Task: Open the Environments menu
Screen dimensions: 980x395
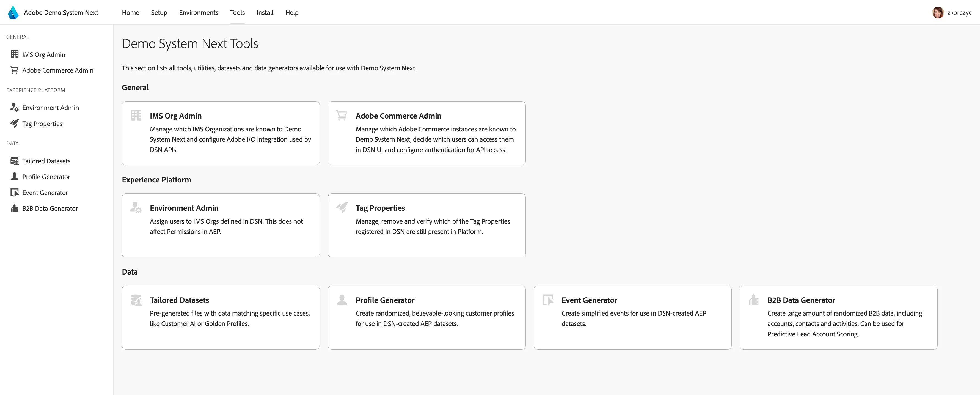Action: coord(199,12)
